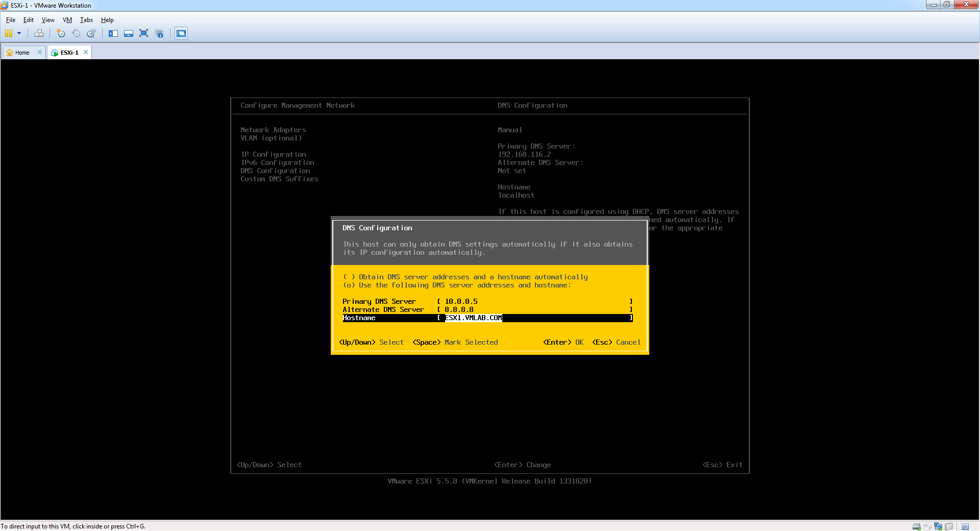Click the message log icon in status bar
Viewport: 980px width, 531px height.
point(965,526)
